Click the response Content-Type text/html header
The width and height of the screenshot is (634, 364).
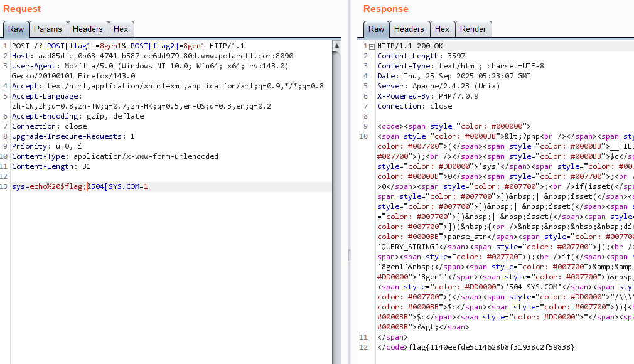[461, 67]
